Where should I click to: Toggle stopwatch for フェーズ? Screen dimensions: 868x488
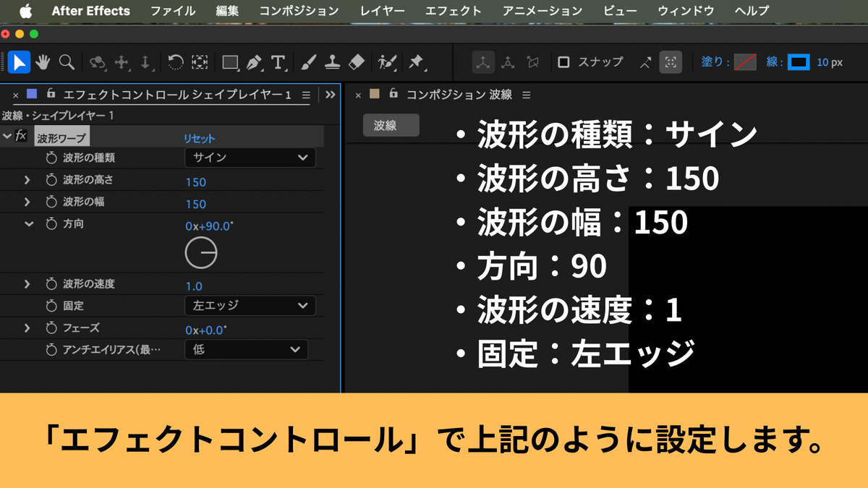(51, 328)
